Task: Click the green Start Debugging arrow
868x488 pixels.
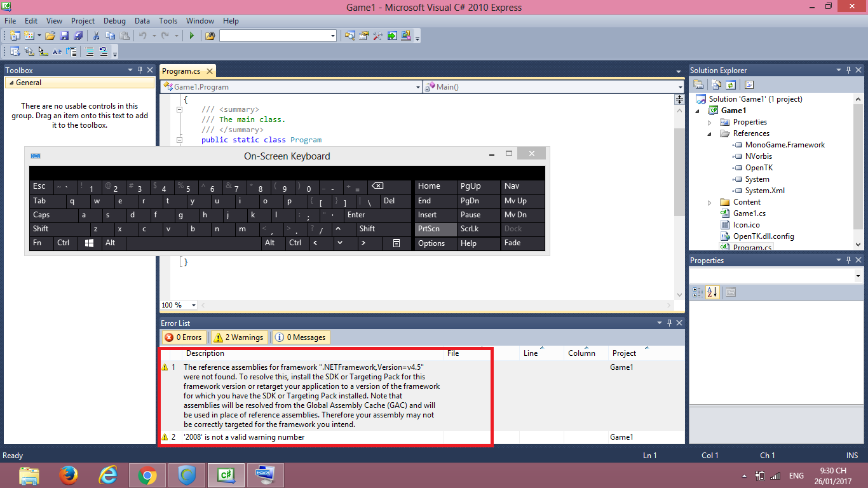Action: click(192, 36)
